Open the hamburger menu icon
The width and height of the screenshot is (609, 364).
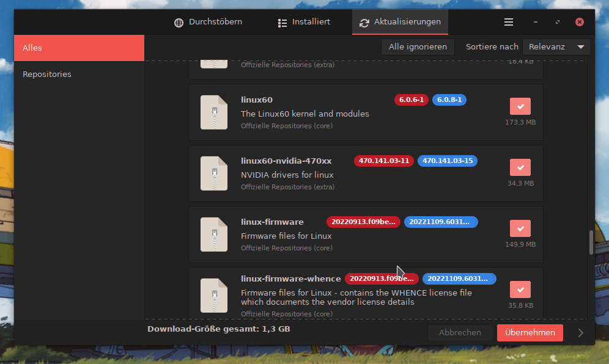(508, 22)
